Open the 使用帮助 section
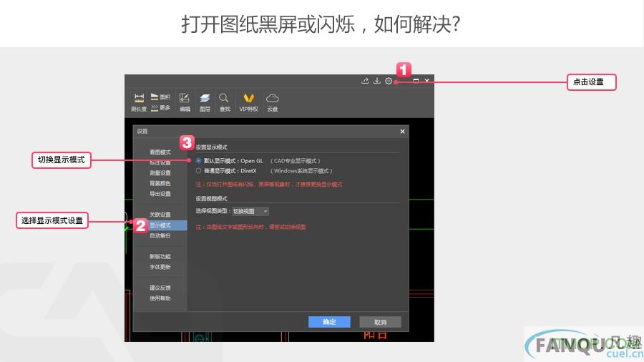Image resolution: width=644 pixels, height=362 pixels. coord(160,298)
